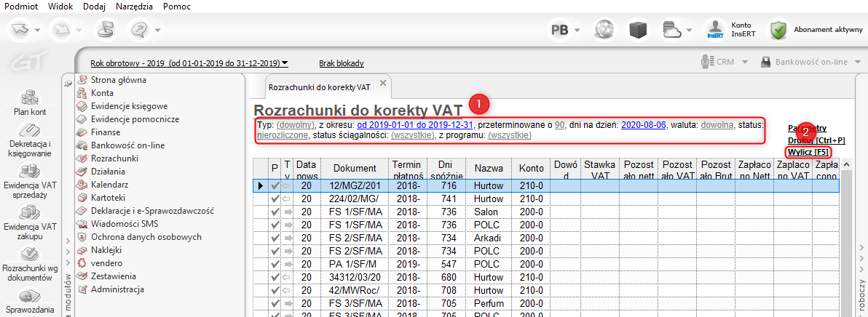The image size is (868, 317).
Task: Click Wylicz [F5] link
Action: point(809,152)
